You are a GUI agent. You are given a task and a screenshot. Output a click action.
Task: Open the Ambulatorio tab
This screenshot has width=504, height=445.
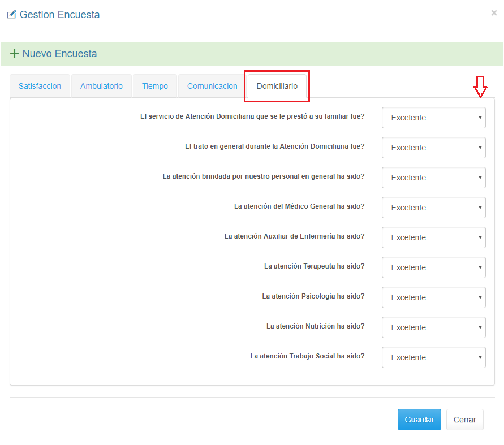pyautogui.click(x=101, y=86)
